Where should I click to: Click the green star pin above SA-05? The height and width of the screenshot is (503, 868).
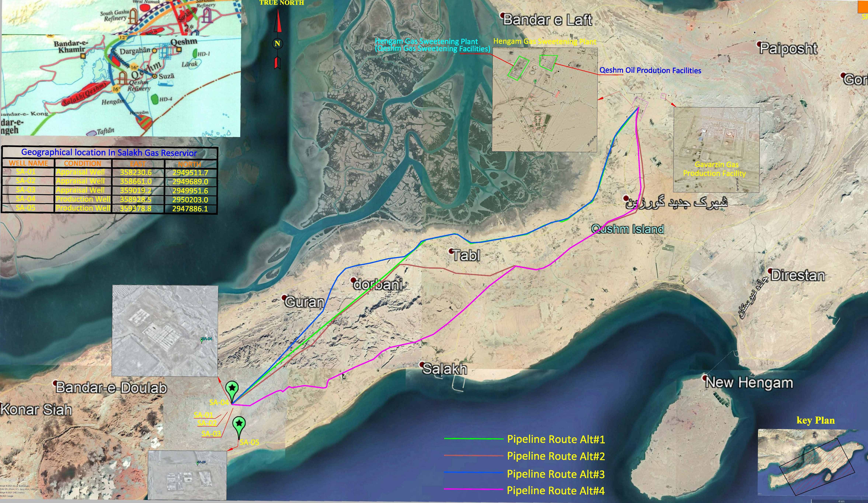pos(239,423)
